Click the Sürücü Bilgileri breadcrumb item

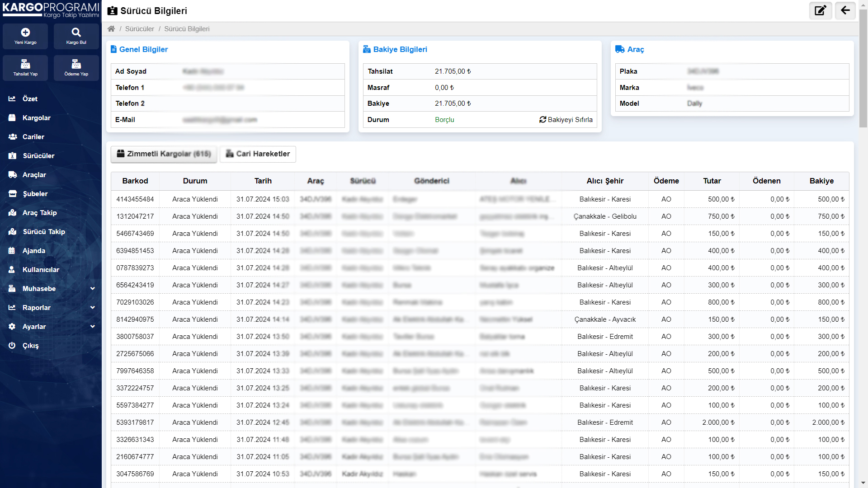pyautogui.click(x=187, y=28)
